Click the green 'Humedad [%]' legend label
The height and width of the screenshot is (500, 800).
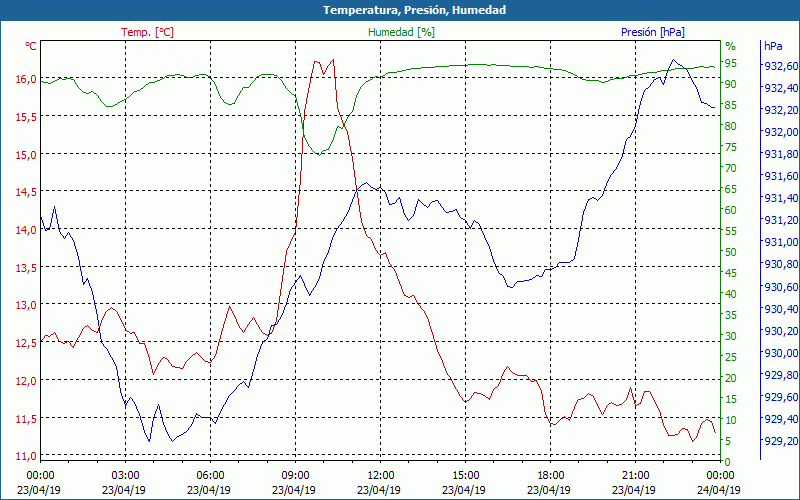tap(401, 32)
